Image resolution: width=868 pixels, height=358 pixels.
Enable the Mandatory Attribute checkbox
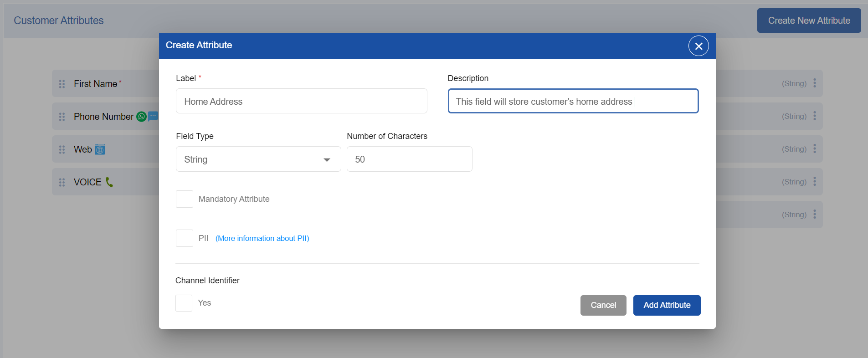point(185,199)
